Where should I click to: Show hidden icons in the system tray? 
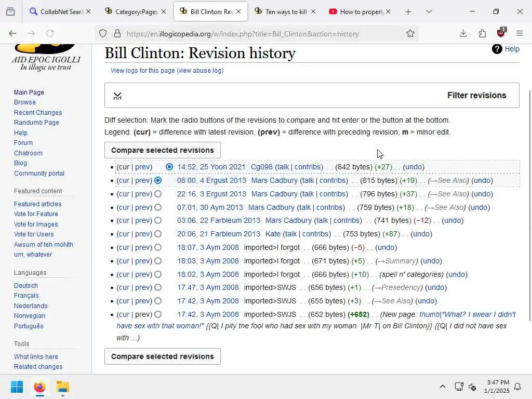pyautogui.click(x=443, y=387)
